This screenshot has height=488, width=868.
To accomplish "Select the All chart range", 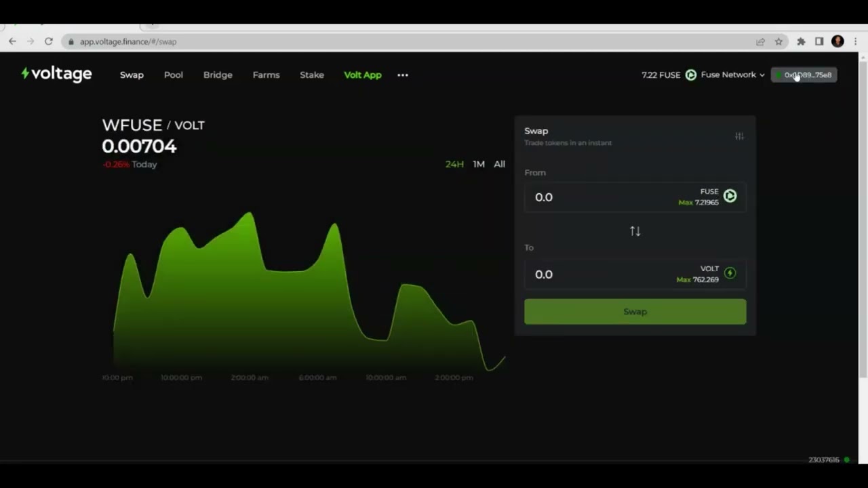I will (x=499, y=164).
